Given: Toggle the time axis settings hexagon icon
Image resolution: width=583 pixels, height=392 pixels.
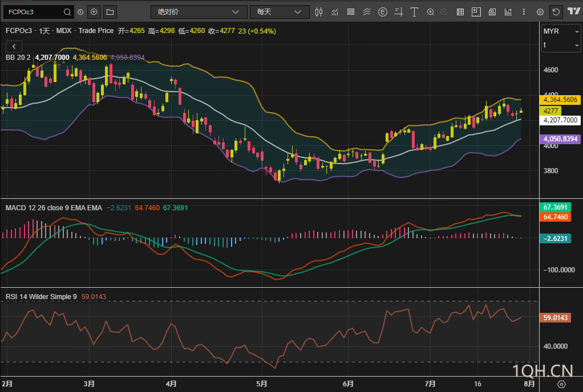Looking at the screenshot, I should 562,385.
